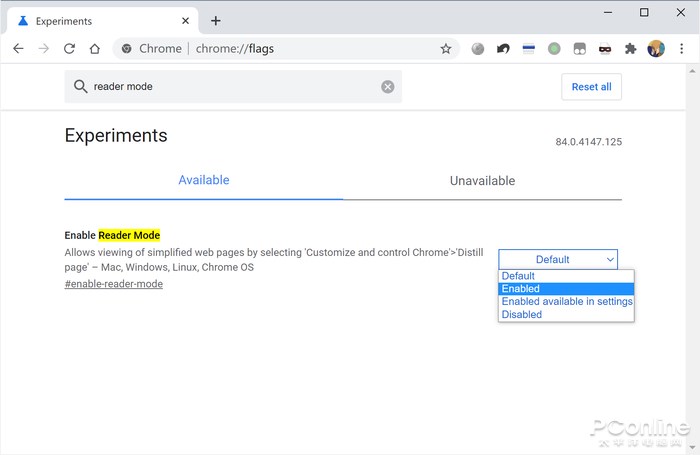Click the gray globe extension icon
The width and height of the screenshot is (700, 455).
point(478,49)
